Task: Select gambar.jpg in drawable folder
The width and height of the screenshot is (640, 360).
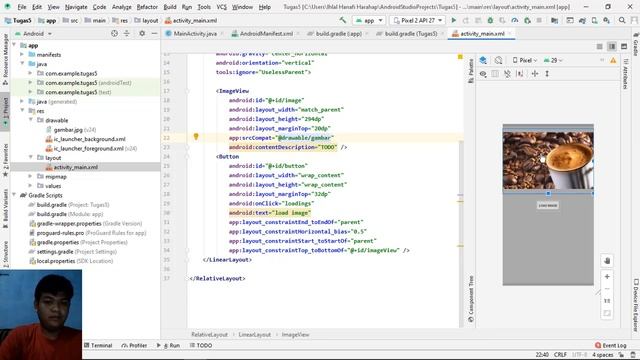Action: 68,129
